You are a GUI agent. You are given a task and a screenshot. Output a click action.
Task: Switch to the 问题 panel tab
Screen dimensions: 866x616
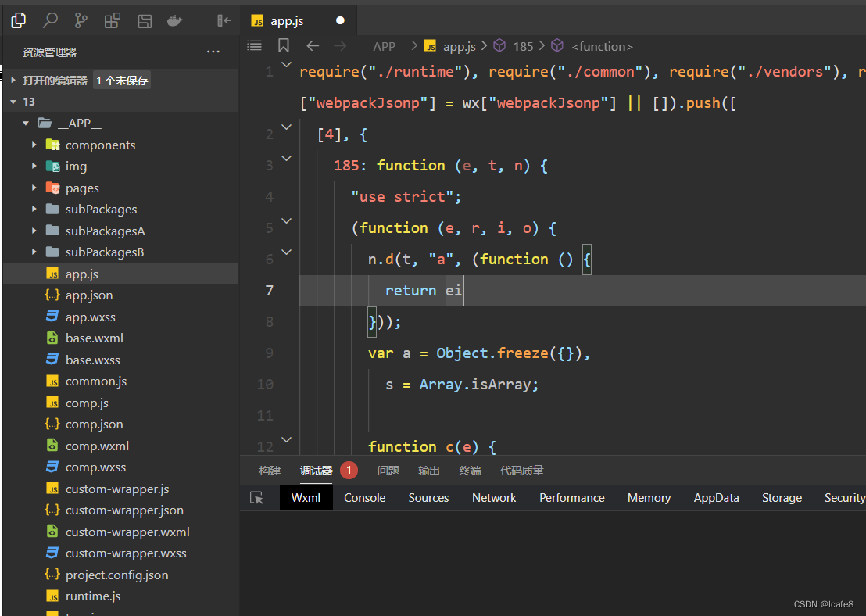(x=388, y=470)
